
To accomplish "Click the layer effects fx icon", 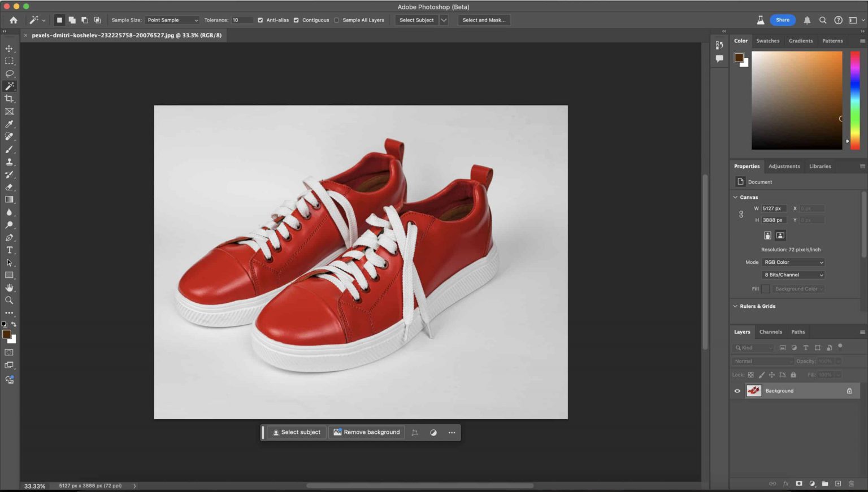I will point(785,484).
